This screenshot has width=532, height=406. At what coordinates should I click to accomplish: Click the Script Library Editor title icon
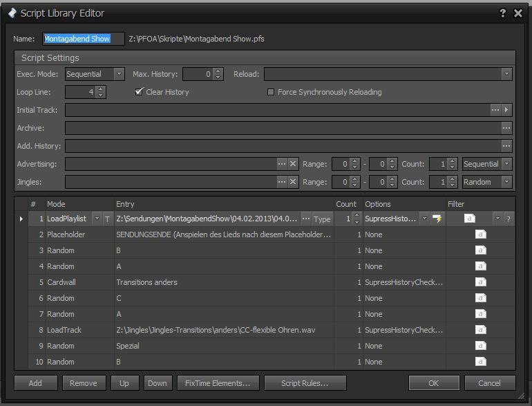click(12, 13)
